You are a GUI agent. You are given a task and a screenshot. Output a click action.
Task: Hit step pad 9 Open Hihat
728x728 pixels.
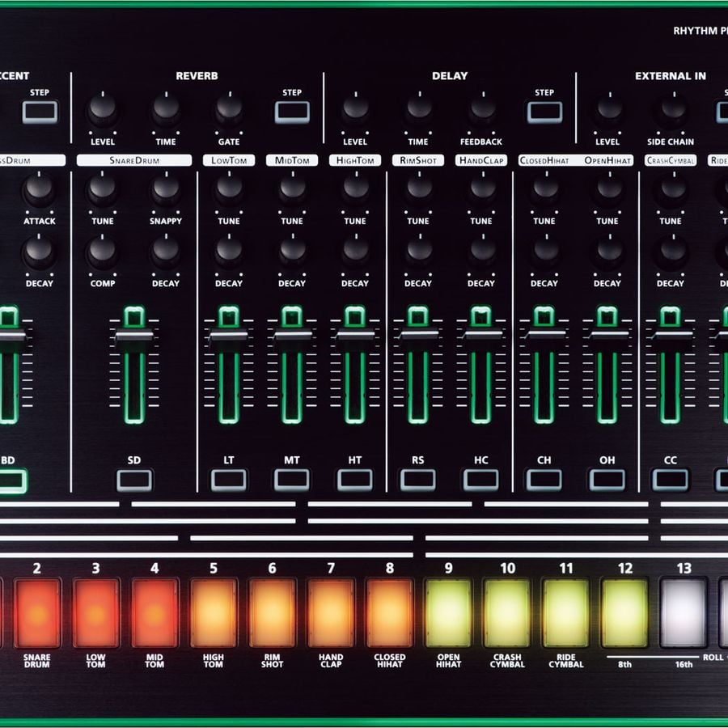click(448, 612)
